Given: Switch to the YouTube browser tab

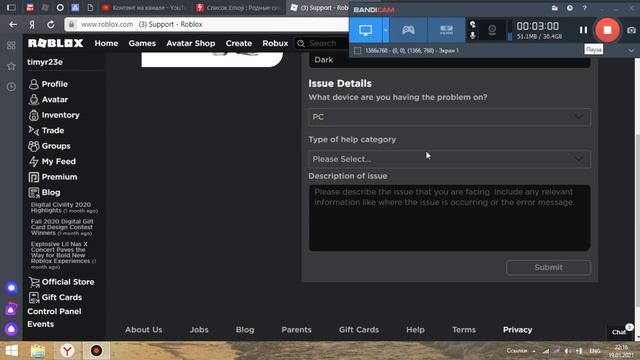Looking at the screenshot, I should [144, 8].
